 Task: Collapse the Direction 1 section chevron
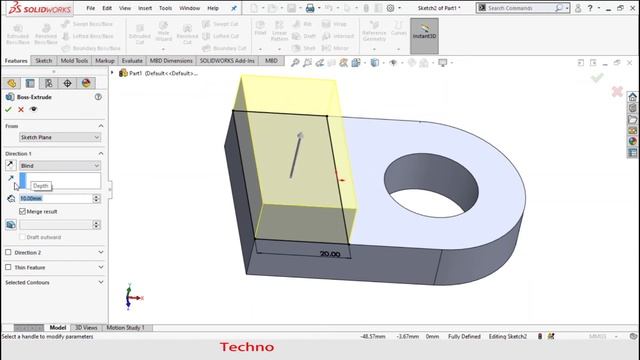101,153
